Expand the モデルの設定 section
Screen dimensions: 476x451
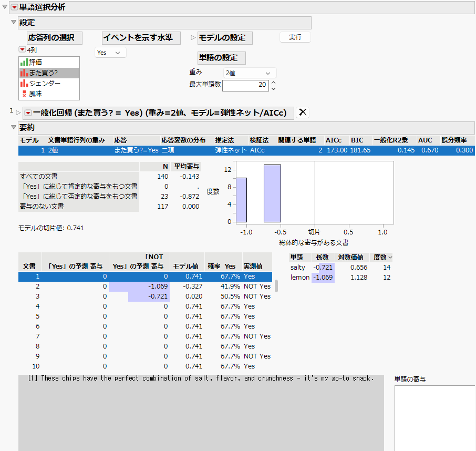pos(193,38)
